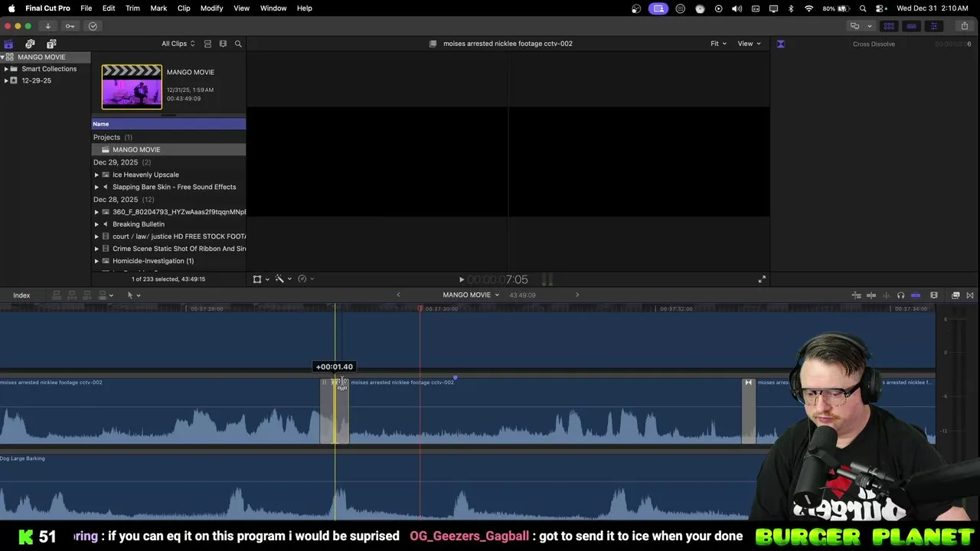Open the viewer Fit zoom dropdown
980x551 pixels.
point(718,44)
